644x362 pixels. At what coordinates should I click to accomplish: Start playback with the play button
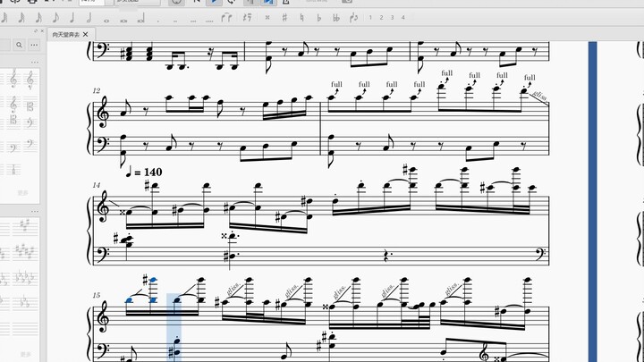click(215, 2)
